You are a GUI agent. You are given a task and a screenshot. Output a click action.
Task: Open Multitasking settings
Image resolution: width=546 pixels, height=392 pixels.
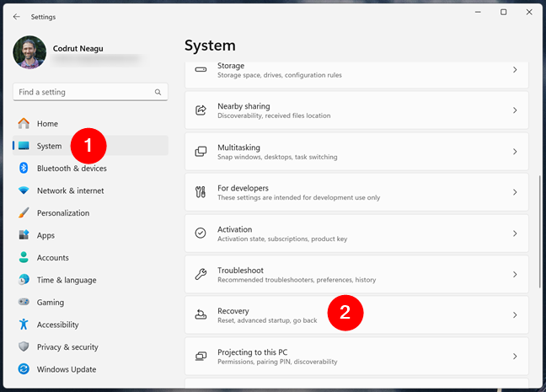pos(356,152)
